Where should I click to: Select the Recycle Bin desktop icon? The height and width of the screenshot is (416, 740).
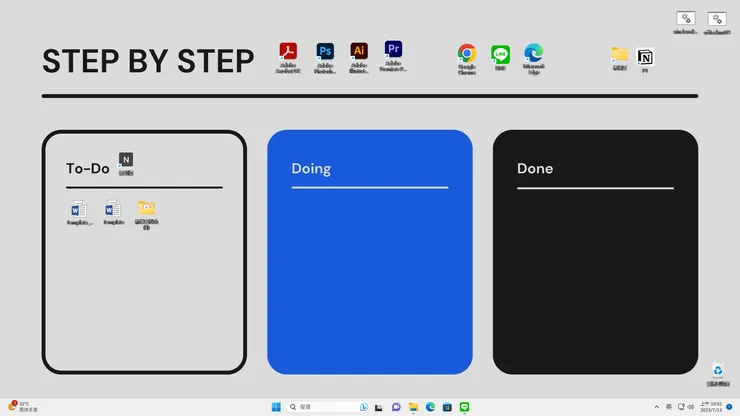click(x=718, y=375)
